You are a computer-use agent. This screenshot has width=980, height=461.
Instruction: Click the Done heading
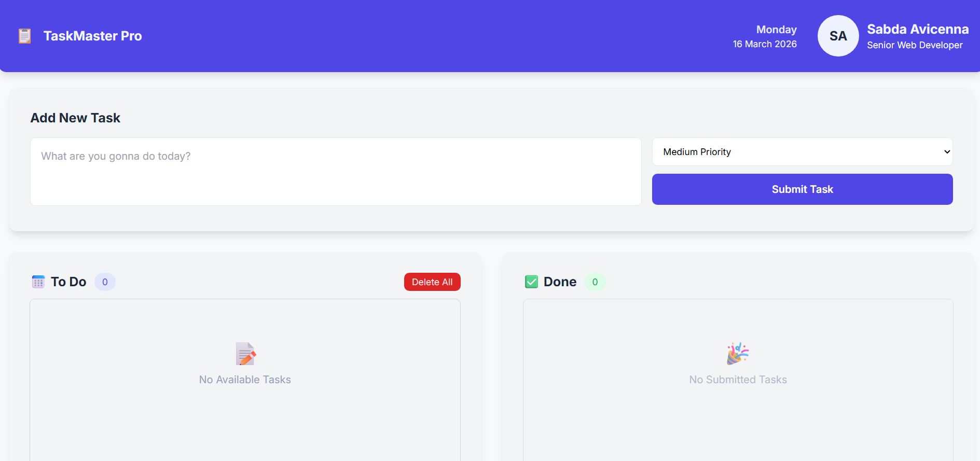point(560,282)
